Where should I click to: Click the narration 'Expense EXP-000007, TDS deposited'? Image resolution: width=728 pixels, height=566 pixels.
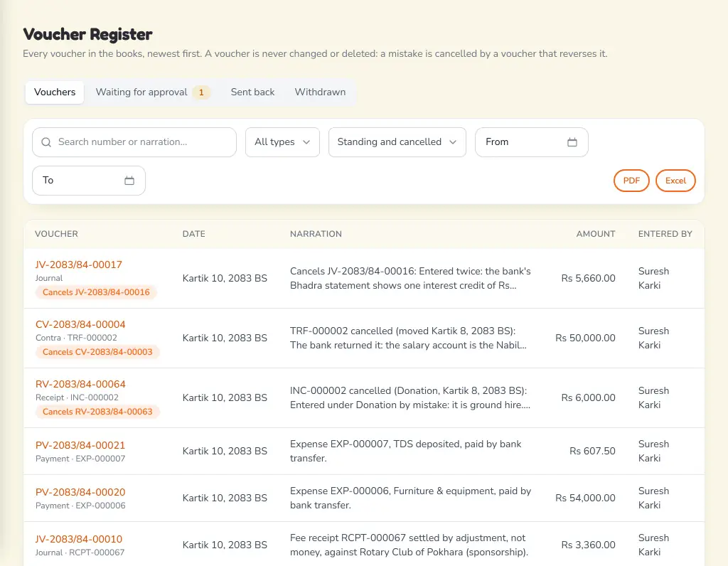coord(406,452)
